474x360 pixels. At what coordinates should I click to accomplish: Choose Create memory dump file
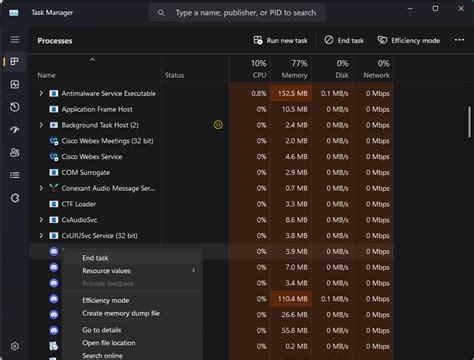(132, 313)
